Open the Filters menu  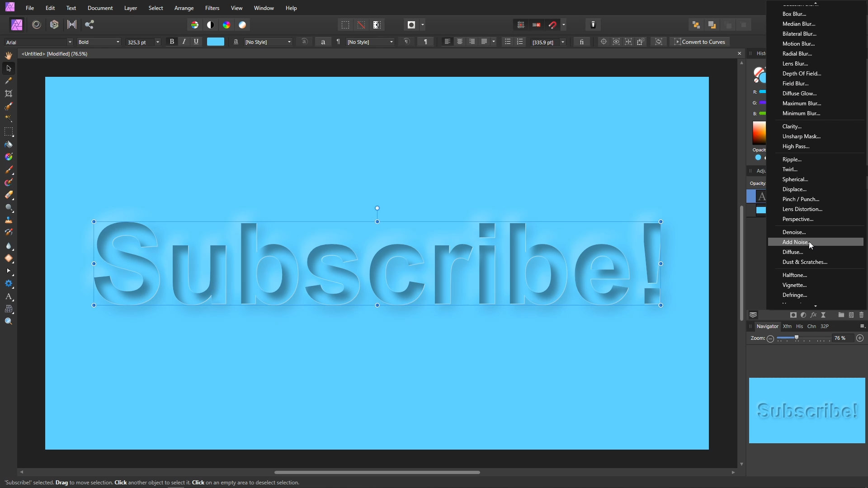tap(212, 8)
